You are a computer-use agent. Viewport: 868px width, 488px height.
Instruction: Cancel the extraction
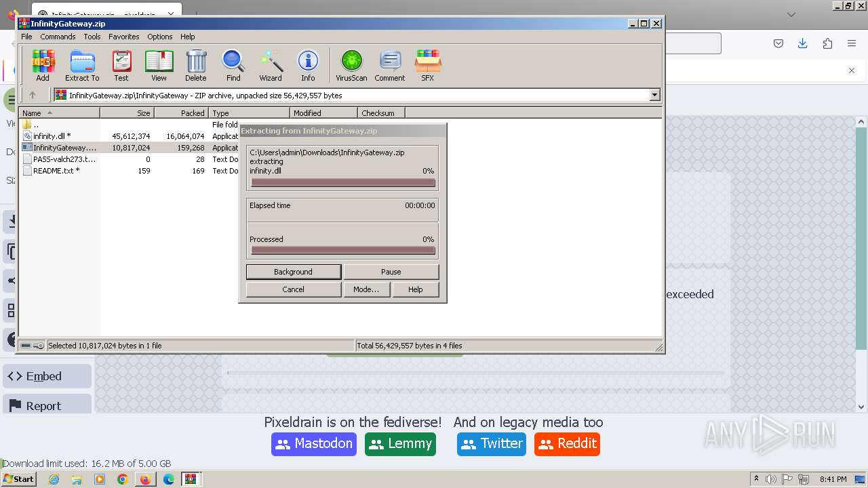click(x=294, y=289)
